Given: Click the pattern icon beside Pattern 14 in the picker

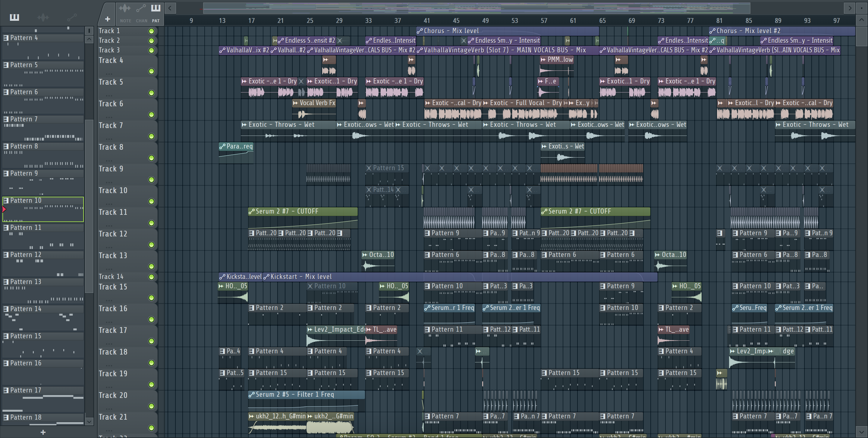Looking at the screenshot, I should click(x=6, y=309).
